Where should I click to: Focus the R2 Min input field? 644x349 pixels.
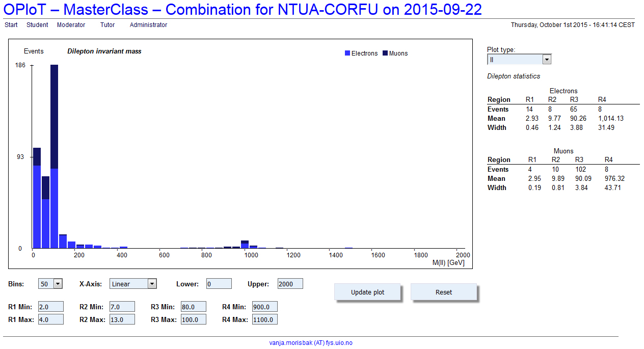click(122, 306)
